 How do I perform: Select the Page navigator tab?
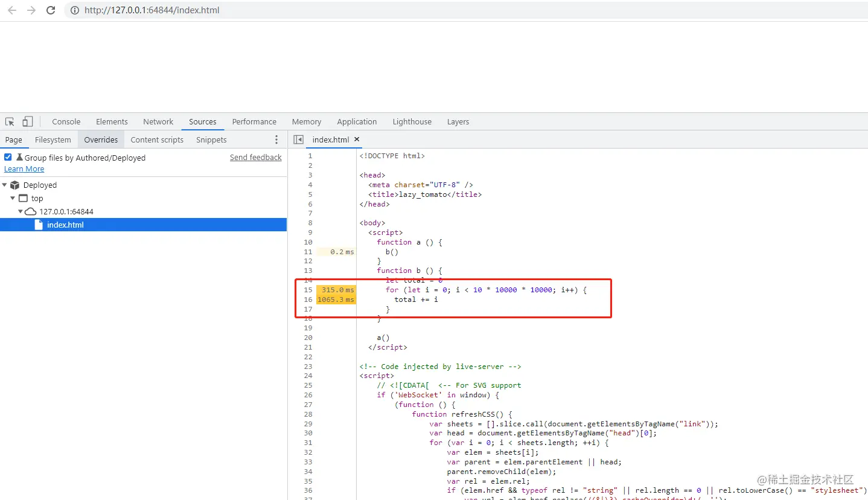point(14,139)
